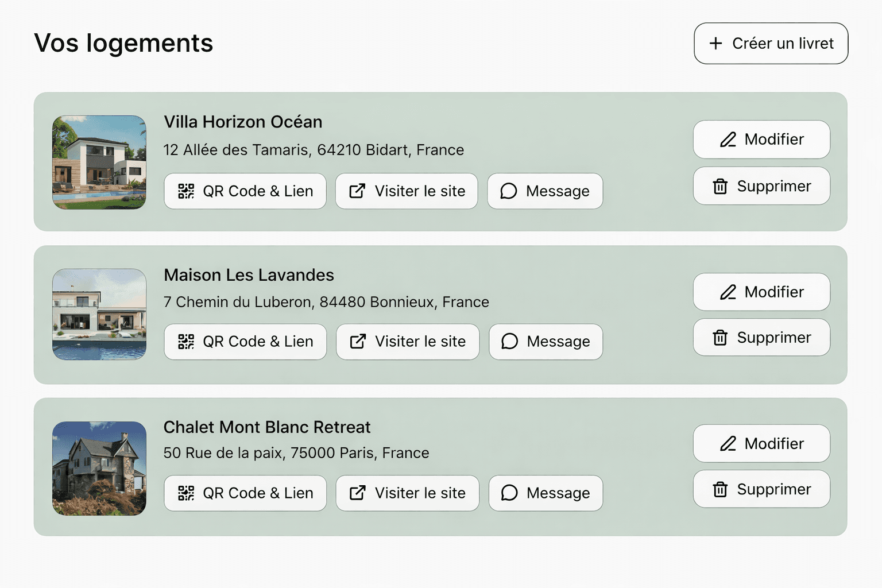
Task: Select the Maison Les Lavandes house photo
Action: (x=99, y=315)
